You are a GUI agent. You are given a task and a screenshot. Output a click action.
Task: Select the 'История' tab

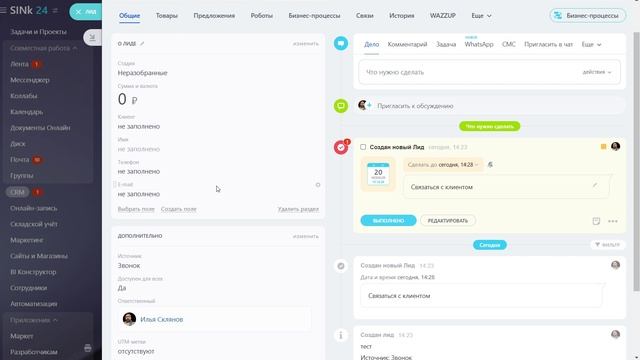[402, 16]
